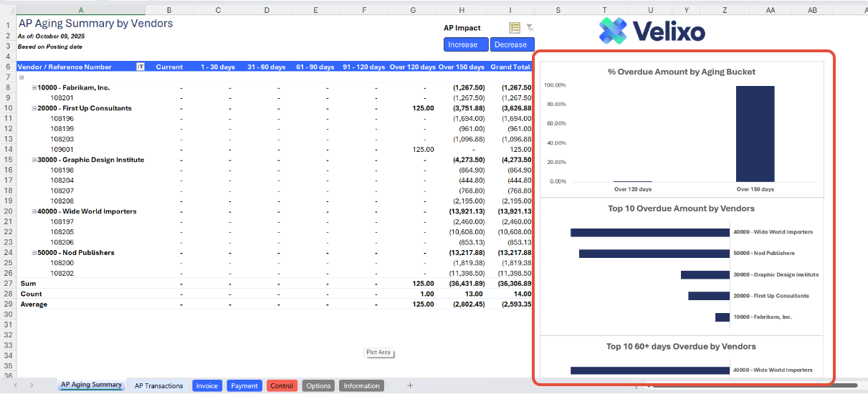Viewport: 868px width, 394px height.
Task: Switch to the AP Transactions sheet tab
Action: [158, 385]
